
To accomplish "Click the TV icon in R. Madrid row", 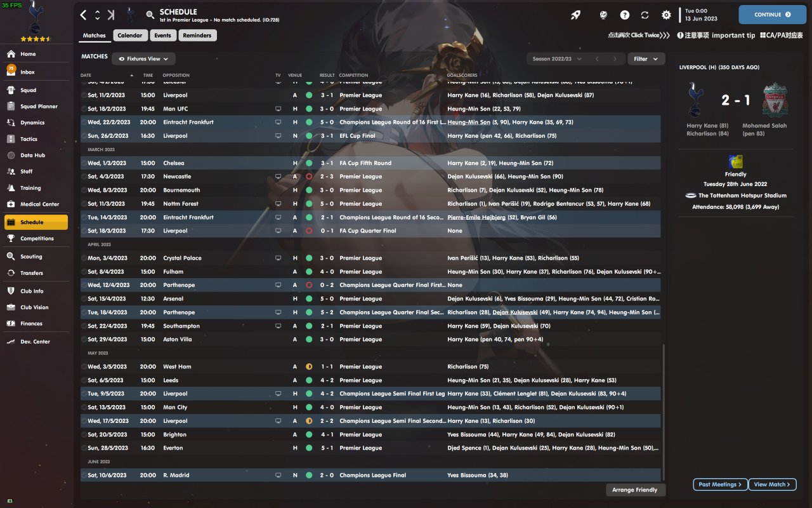I will pos(278,475).
